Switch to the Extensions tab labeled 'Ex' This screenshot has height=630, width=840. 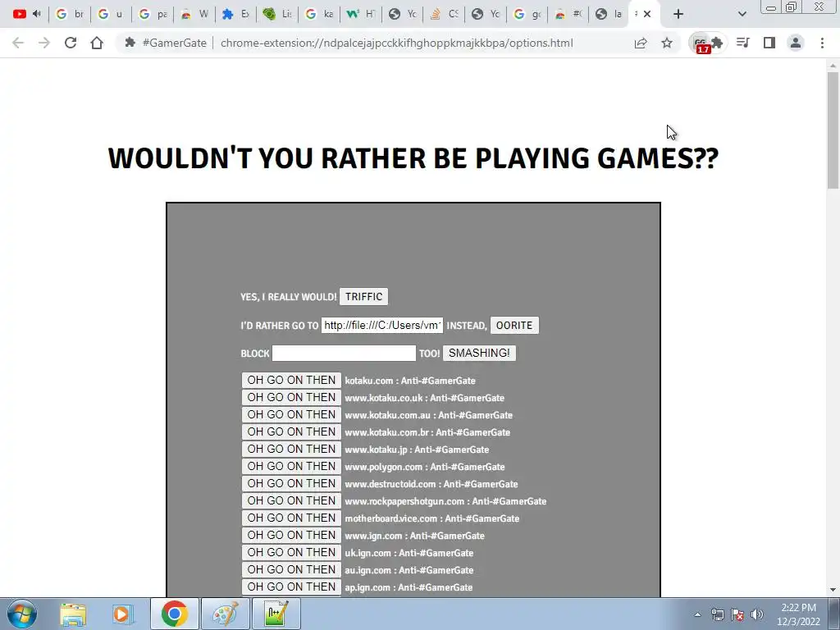(x=235, y=14)
